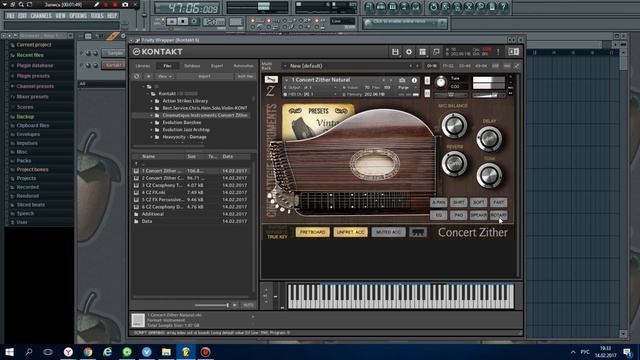Image resolution: width=640 pixels, height=360 pixels.
Task: Click FL Studio record transport button
Action: (194, 21)
